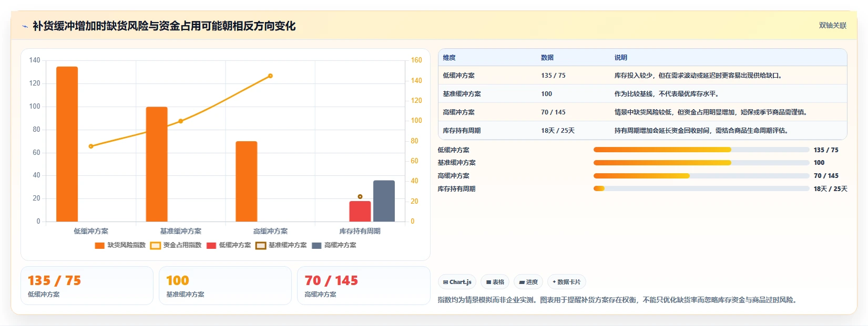This screenshot has height=326, width=868.
Task: Click the card title about 补货缓冲 and 缺货风险
Action: [x=164, y=26]
